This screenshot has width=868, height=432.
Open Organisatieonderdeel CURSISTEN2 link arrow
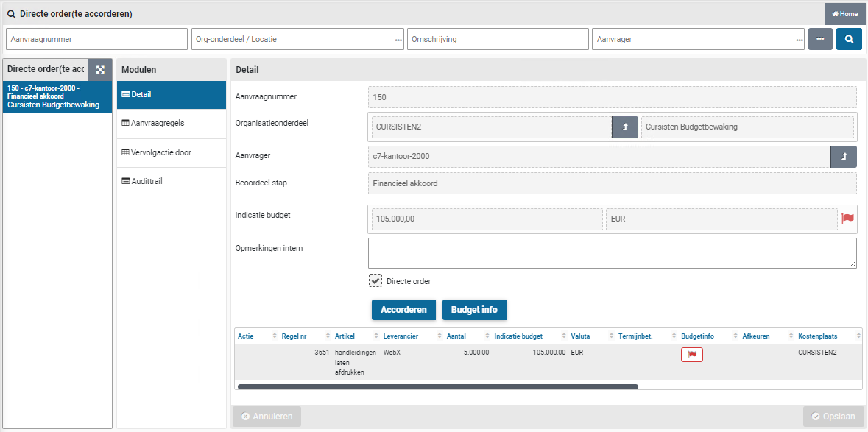coord(624,127)
